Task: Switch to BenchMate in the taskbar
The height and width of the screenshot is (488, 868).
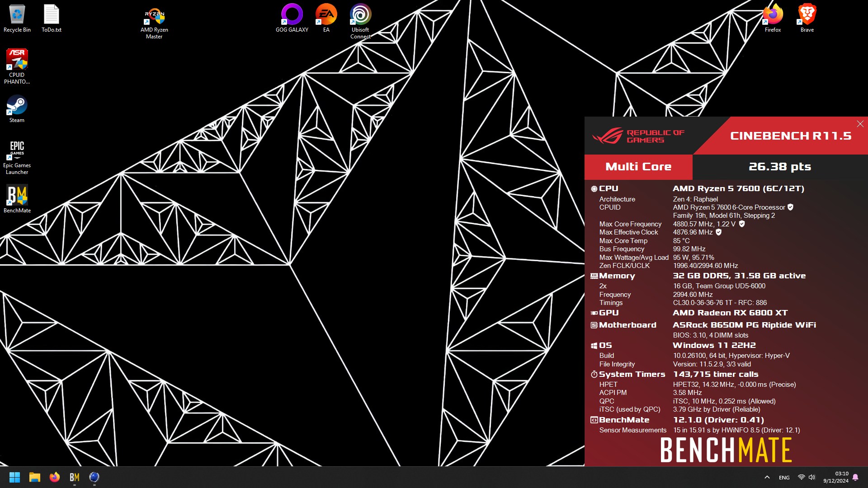Action: coord(75,477)
